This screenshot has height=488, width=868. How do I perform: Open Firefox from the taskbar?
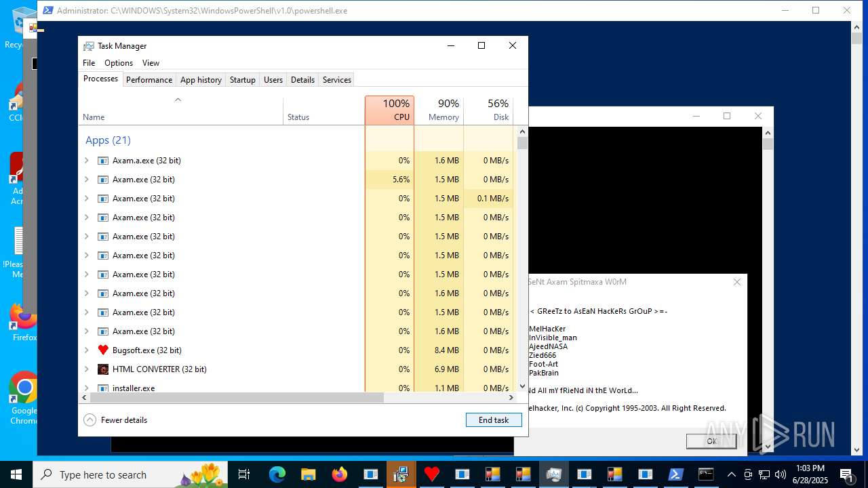click(340, 474)
